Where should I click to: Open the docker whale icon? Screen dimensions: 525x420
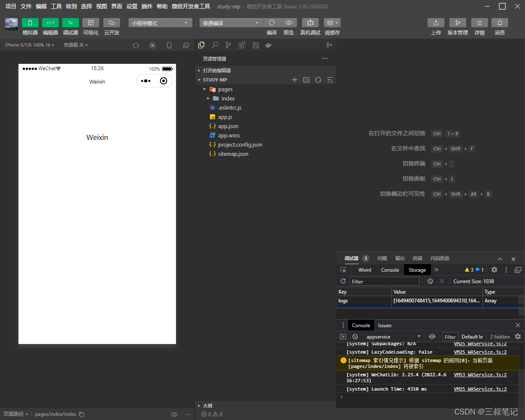click(x=269, y=45)
